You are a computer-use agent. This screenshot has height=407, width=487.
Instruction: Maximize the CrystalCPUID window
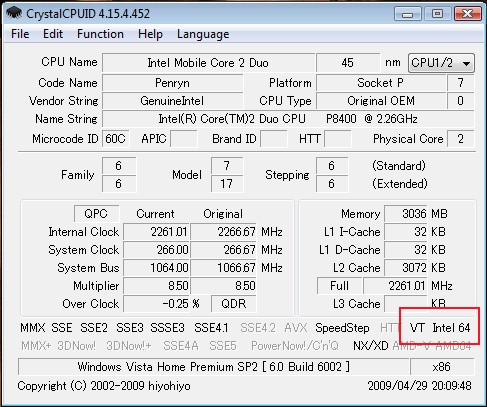point(437,14)
